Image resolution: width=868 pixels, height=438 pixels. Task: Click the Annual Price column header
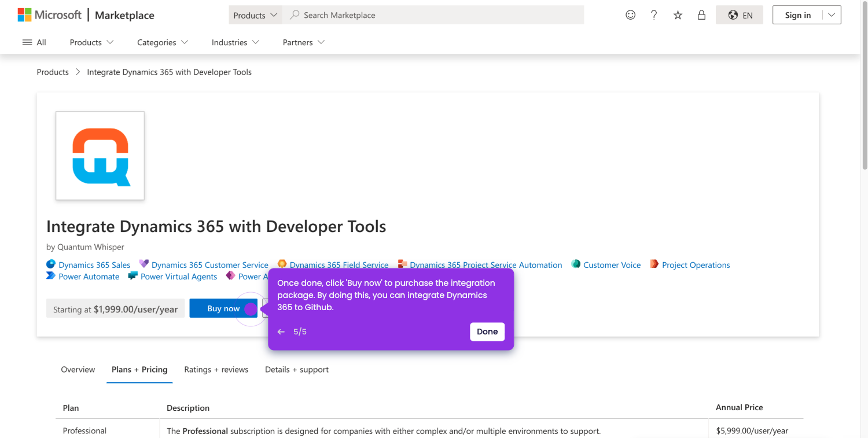(740, 407)
